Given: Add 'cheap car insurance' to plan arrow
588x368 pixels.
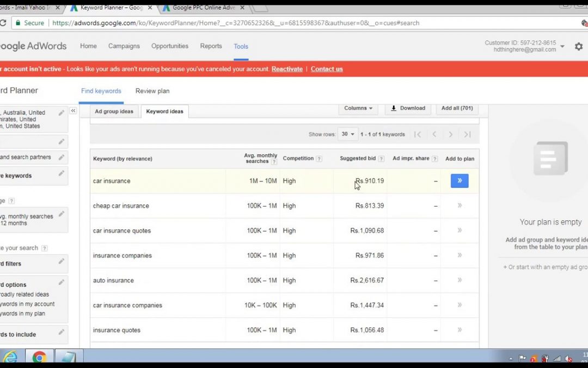Looking at the screenshot, I should tap(460, 206).
